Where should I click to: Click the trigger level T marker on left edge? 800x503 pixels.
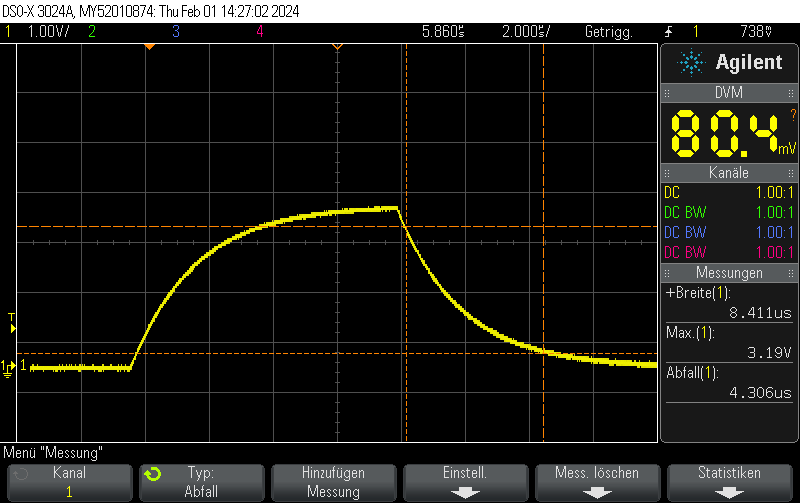pos(12,323)
